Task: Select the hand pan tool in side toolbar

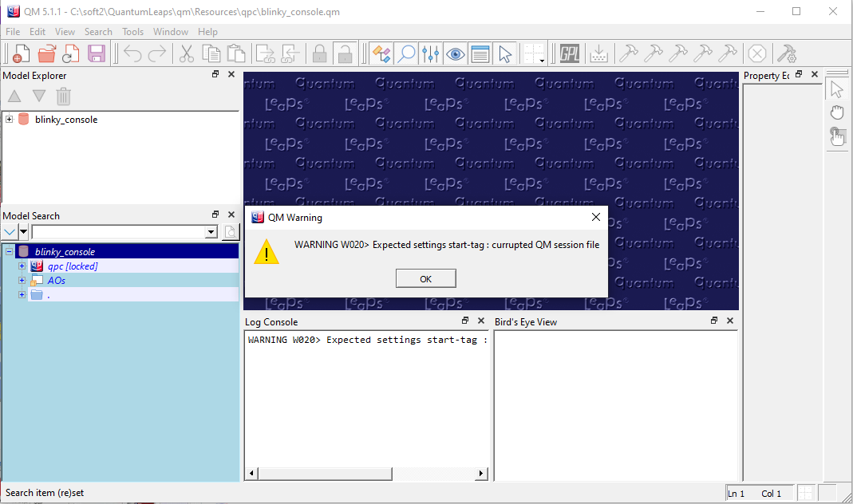Action: pyautogui.click(x=837, y=112)
